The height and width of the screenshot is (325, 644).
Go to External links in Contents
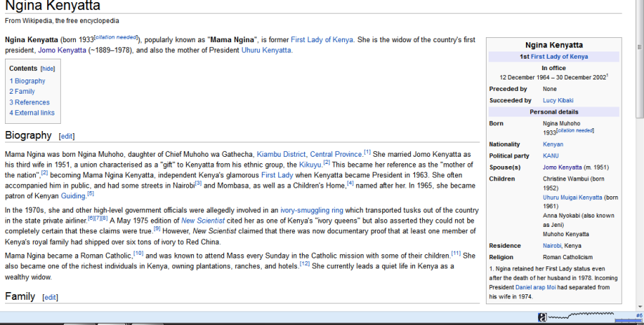click(x=32, y=112)
